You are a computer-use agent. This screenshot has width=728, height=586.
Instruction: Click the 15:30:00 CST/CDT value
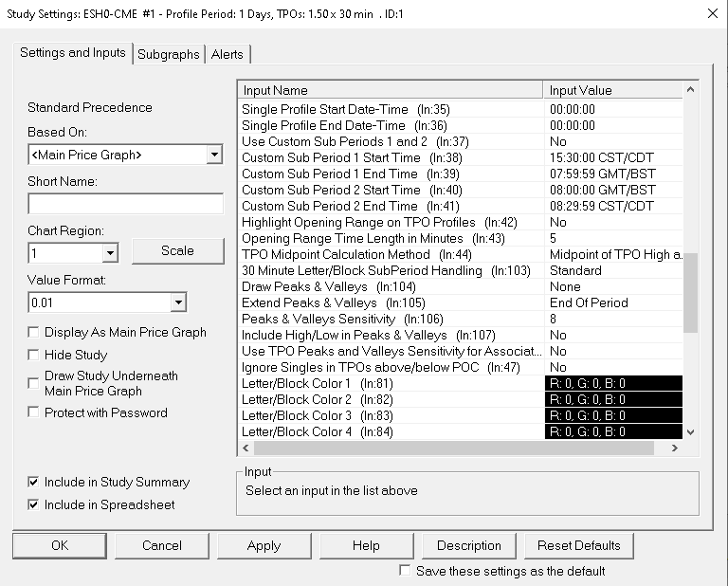coord(602,157)
